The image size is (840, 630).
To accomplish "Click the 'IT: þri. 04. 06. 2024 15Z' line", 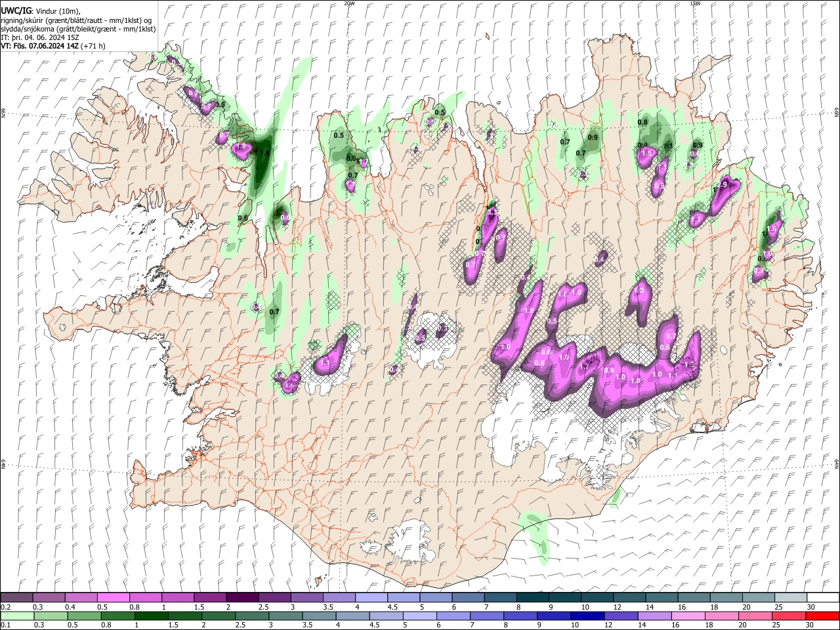I will (x=41, y=37).
